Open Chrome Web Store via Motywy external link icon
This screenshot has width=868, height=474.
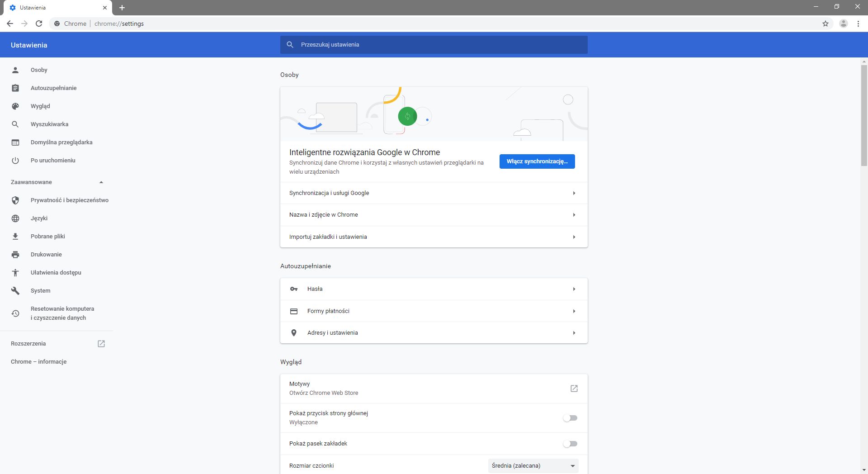click(x=574, y=388)
